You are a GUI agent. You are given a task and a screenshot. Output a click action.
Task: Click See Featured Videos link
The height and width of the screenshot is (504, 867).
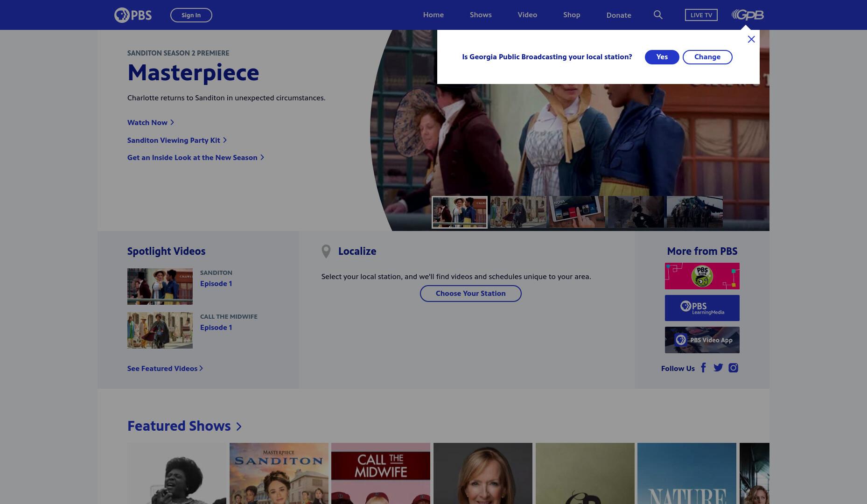(x=165, y=369)
